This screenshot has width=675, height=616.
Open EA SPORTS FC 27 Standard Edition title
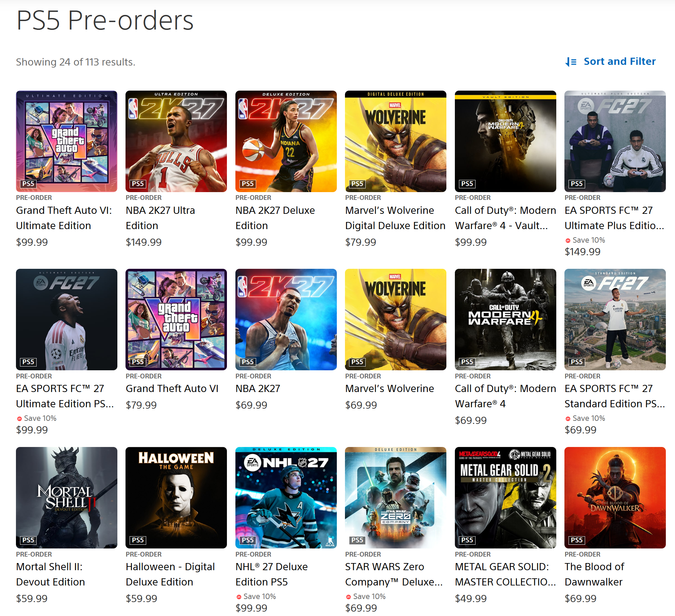click(615, 396)
